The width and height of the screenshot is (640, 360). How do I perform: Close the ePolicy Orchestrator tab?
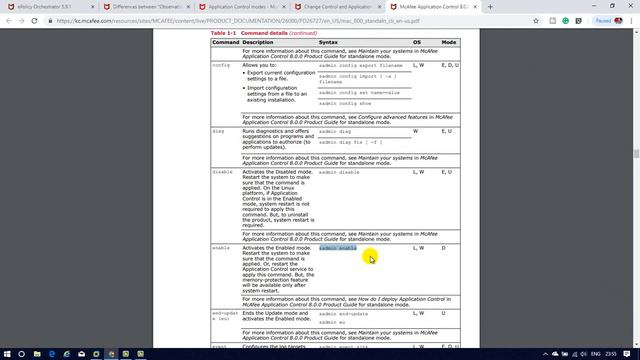[x=93, y=7]
